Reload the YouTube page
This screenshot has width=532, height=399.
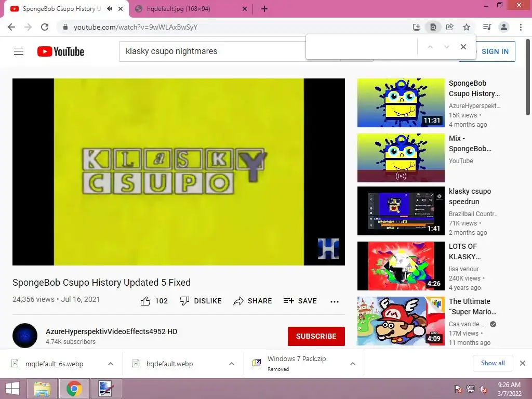(x=45, y=27)
